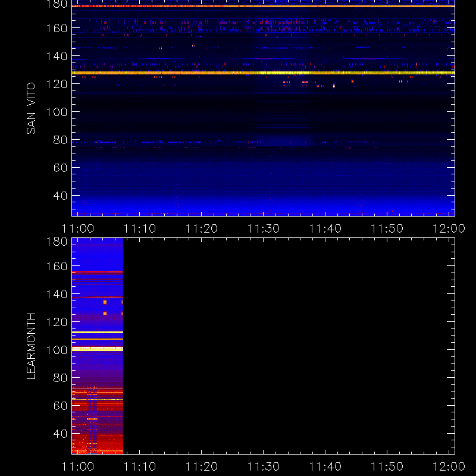Click 11:20 time label under San Vito plot
The image size is (476, 476).
(x=202, y=228)
